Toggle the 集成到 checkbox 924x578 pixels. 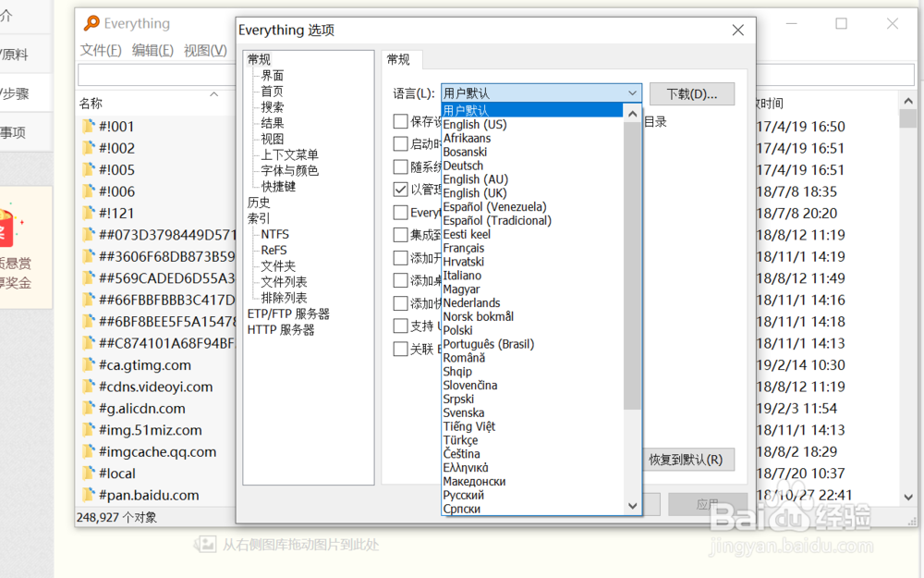tap(401, 235)
